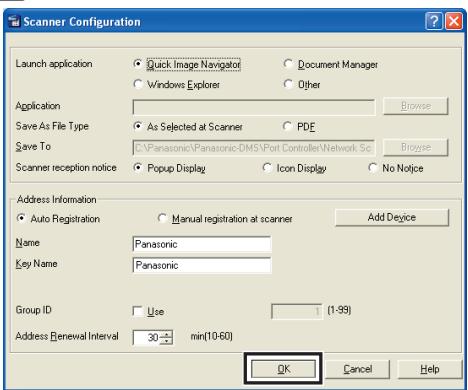Click the Address Renewal Interval value box
This screenshot has height=390, width=468.
point(146,337)
